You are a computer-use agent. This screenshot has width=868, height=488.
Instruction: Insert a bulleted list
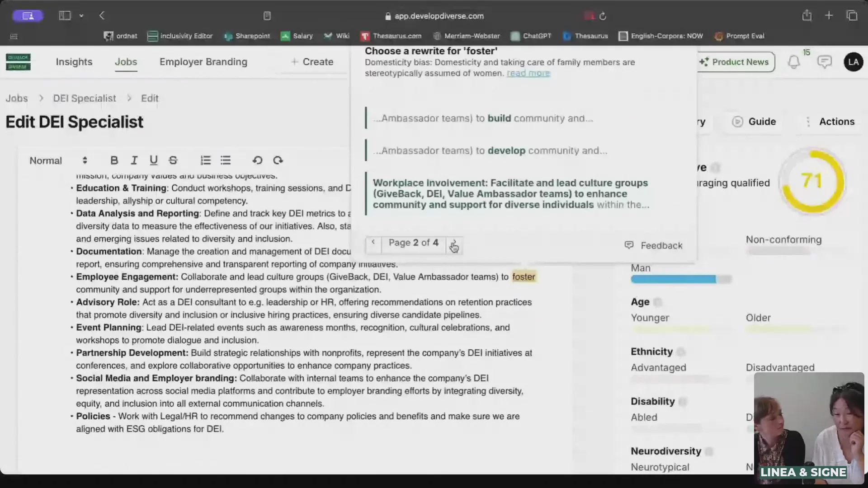tap(226, 160)
